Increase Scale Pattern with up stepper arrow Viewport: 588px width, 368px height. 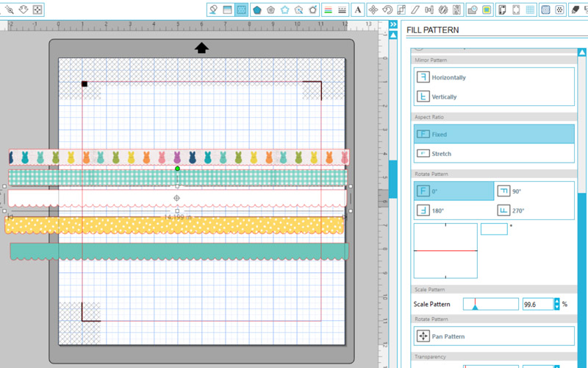tap(557, 301)
